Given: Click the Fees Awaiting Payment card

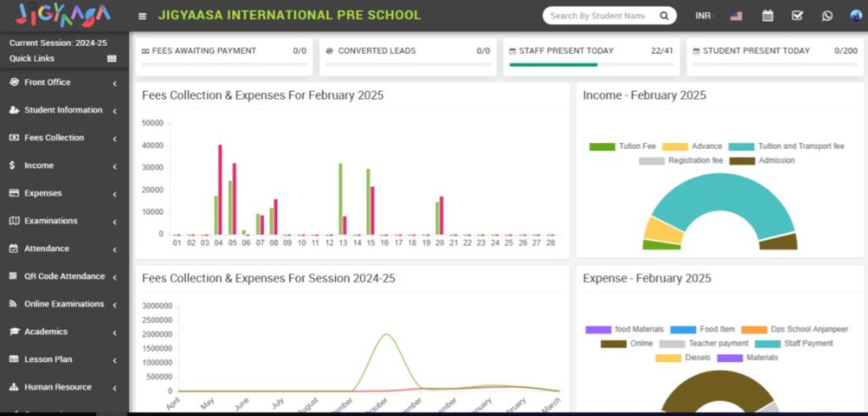Looking at the screenshot, I should click(x=224, y=56).
